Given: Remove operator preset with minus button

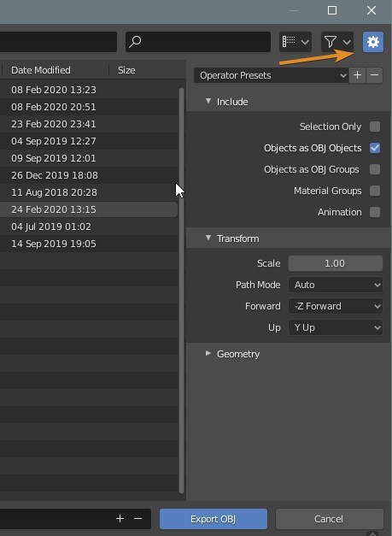Looking at the screenshot, I should (x=375, y=75).
